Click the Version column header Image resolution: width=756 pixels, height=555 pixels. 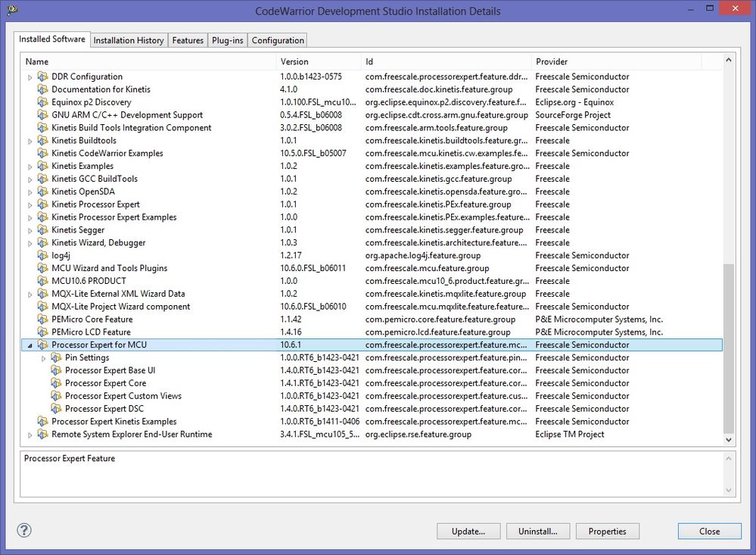[x=294, y=61]
